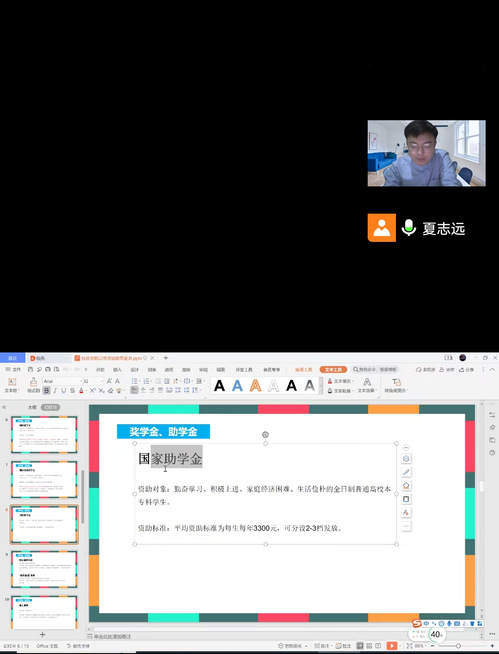Click the Format Painter brush icon

[x=33, y=382]
